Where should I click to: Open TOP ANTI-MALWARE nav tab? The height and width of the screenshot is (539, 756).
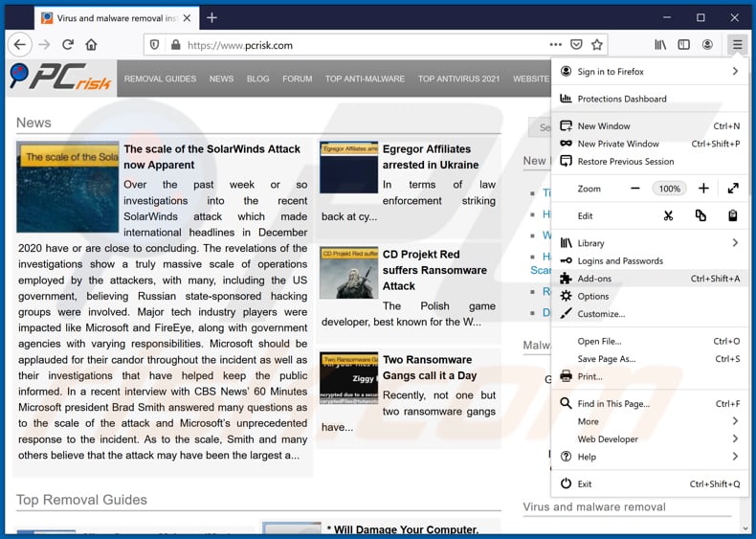(x=365, y=79)
